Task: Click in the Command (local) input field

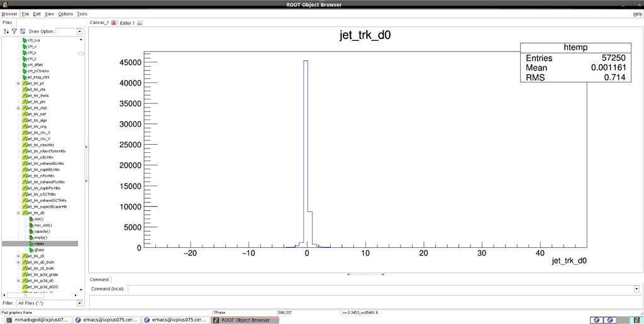Action: tap(380, 289)
